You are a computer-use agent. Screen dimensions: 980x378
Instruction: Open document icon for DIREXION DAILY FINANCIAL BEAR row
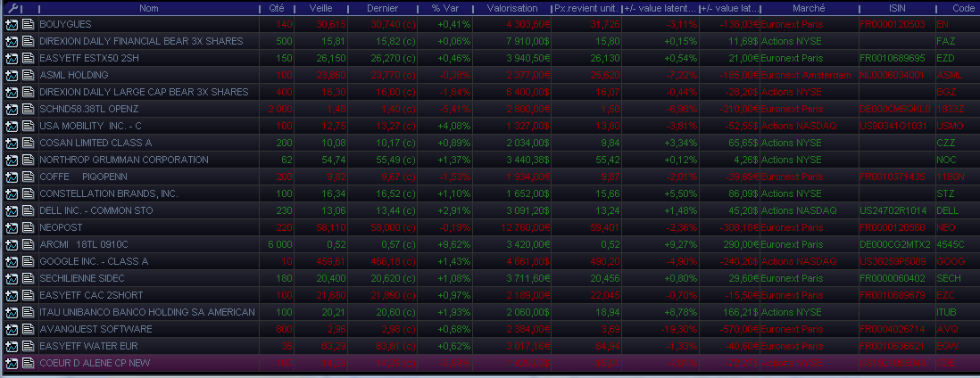click(x=29, y=41)
